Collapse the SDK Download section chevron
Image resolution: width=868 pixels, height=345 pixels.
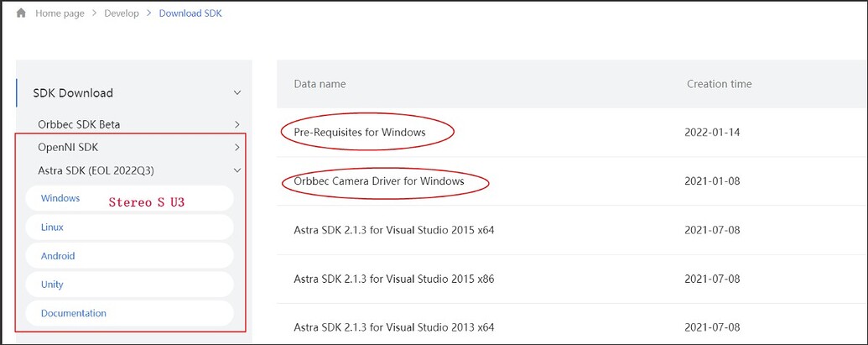(x=237, y=93)
